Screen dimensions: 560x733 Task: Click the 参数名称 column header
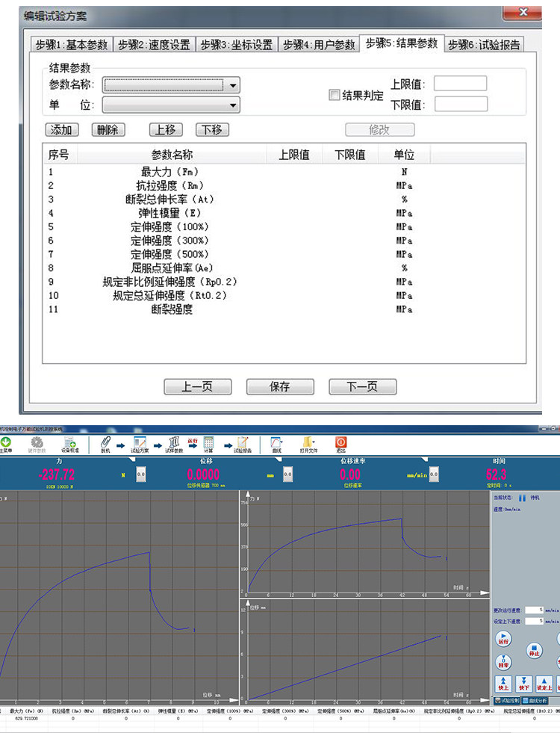pyautogui.click(x=172, y=154)
